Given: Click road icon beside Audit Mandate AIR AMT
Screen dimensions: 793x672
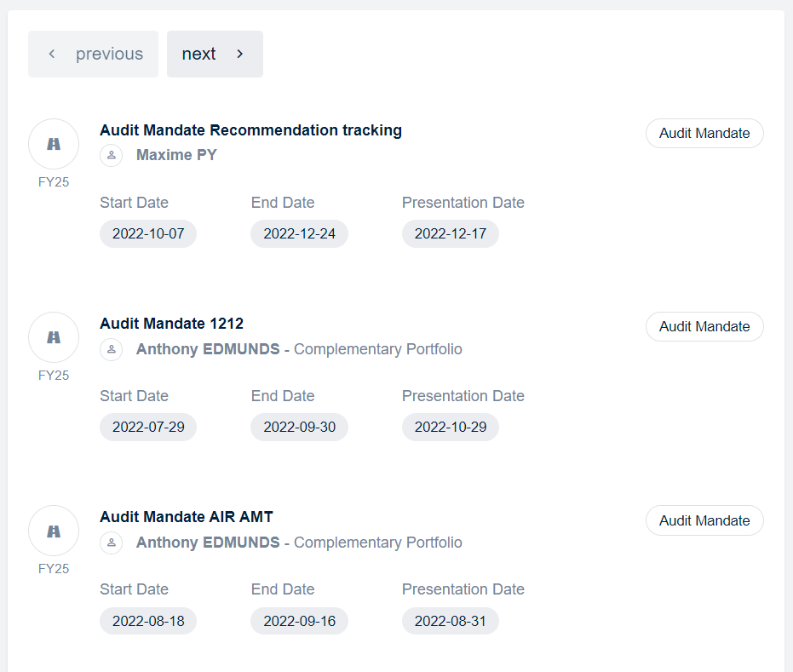Looking at the screenshot, I should (54, 531).
